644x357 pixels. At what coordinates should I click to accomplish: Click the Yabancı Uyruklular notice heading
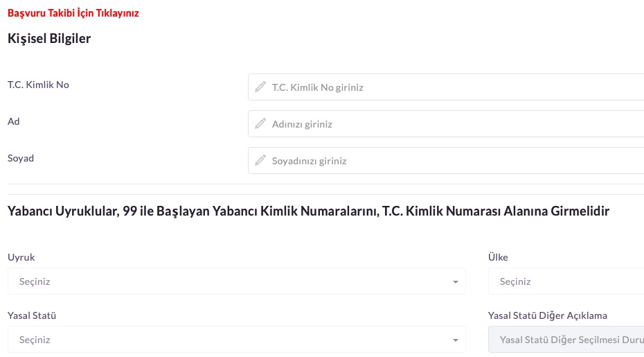[308, 211]
